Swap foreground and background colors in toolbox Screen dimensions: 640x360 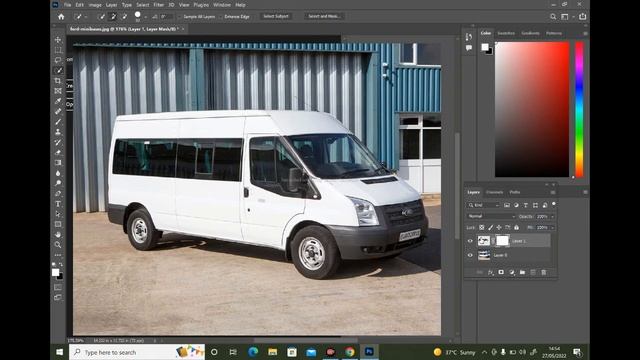tap(61, 264)
